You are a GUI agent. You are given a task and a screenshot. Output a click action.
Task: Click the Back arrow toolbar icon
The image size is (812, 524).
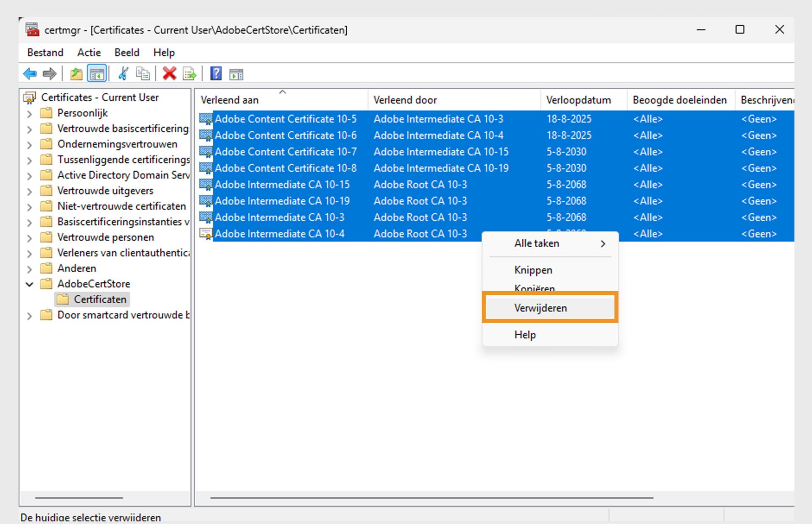[30, 74]
